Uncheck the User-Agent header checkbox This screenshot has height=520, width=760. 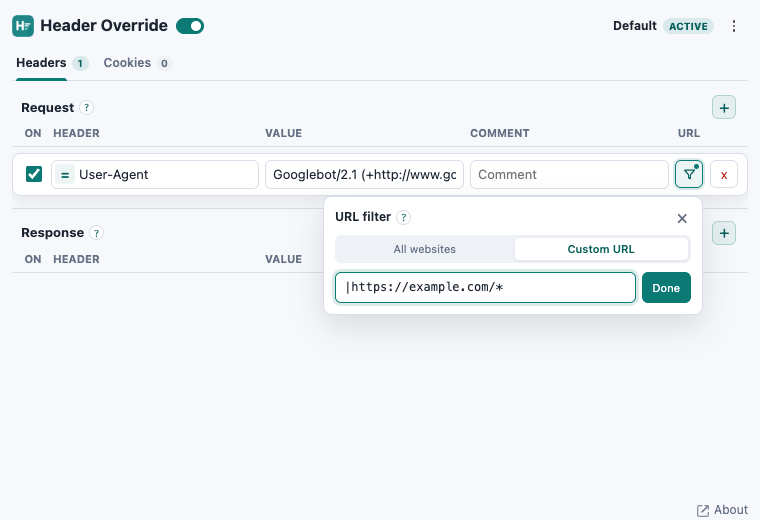click(34, 174)
